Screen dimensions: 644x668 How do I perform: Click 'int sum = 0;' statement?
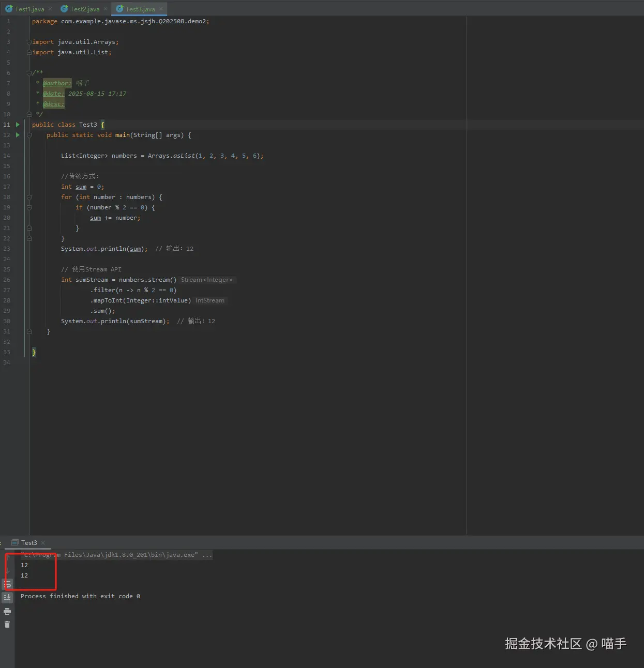pyautogui.click(x=83, y=187)
